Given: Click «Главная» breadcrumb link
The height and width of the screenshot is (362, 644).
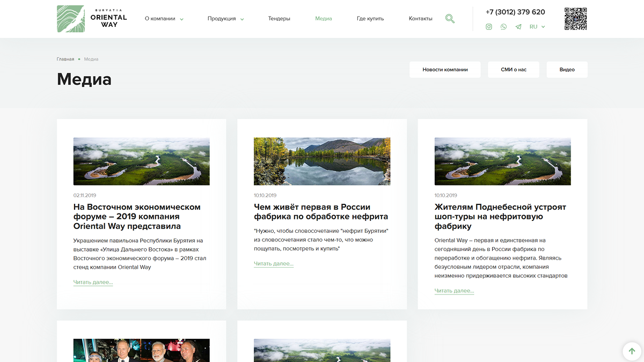Looking at the screenshot, I should [x=65, y=59].
